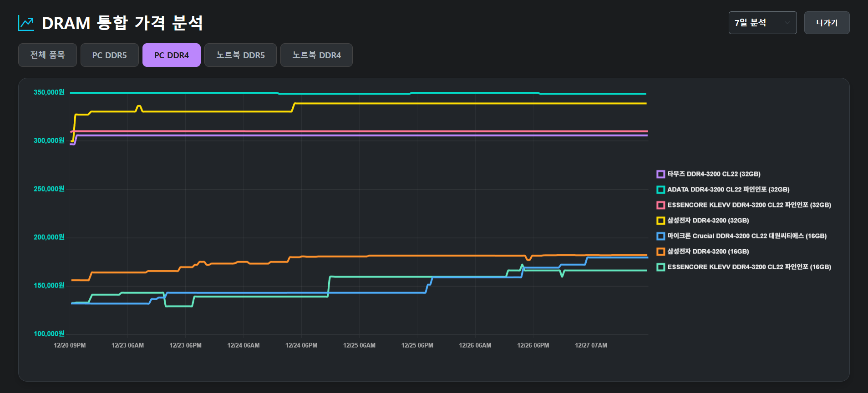This screenshot has height=393, width=868.
Task: Open the 7일 분석 period dropdown
Action: tap(762, 23)
